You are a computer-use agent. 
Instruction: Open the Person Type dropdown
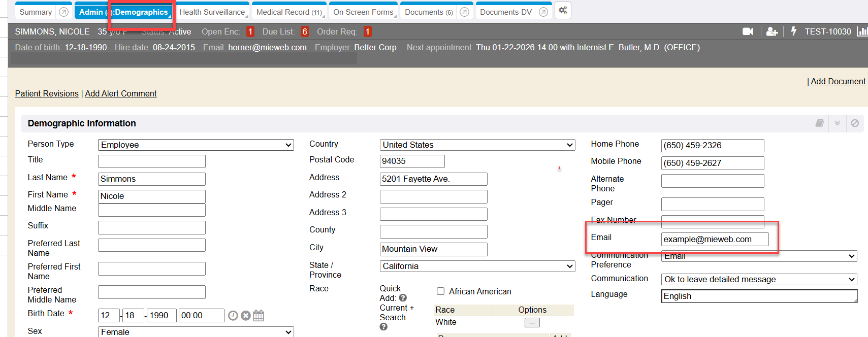pyautogui.click(x=196, y=145)
